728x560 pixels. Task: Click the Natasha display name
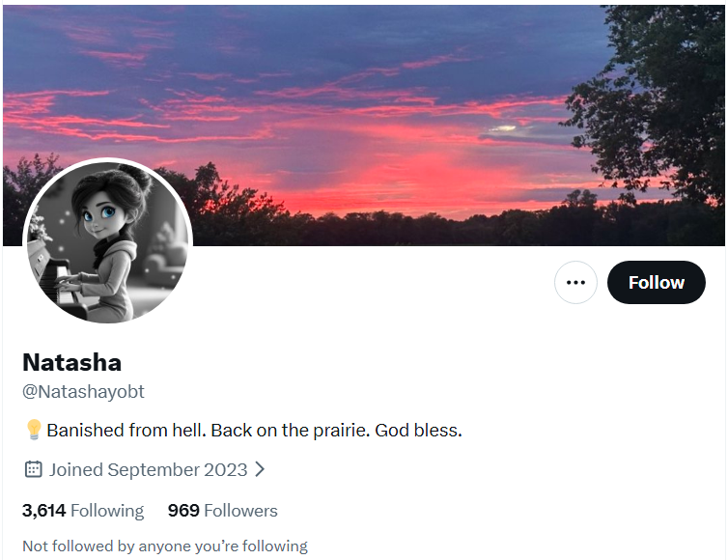point(72,362)
